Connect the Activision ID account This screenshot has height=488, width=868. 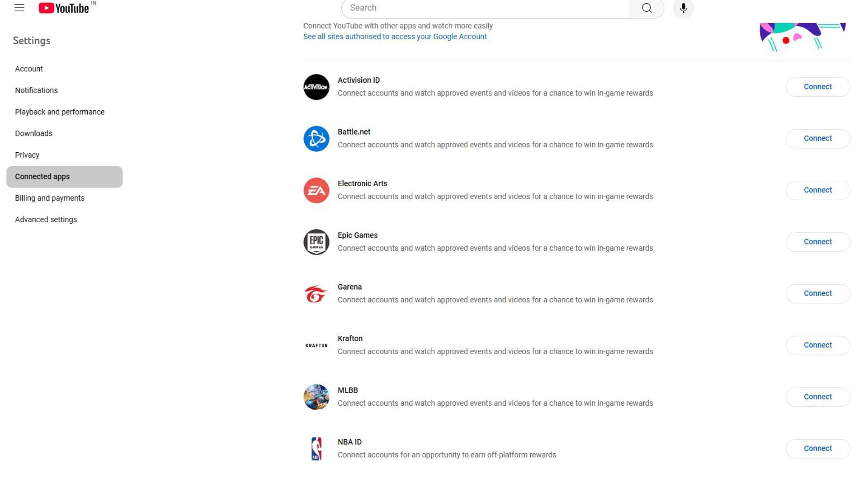click(818, 86)
